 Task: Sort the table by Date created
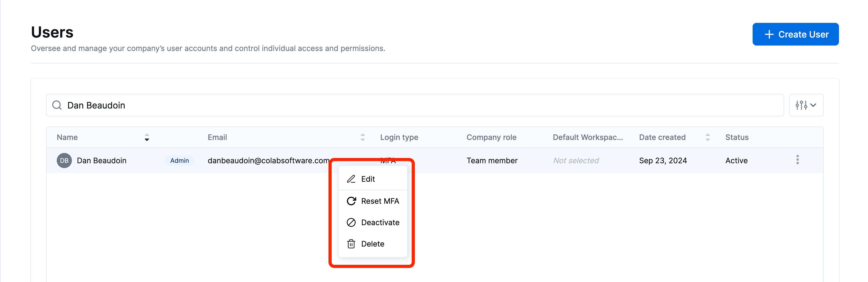pos(708,137)
